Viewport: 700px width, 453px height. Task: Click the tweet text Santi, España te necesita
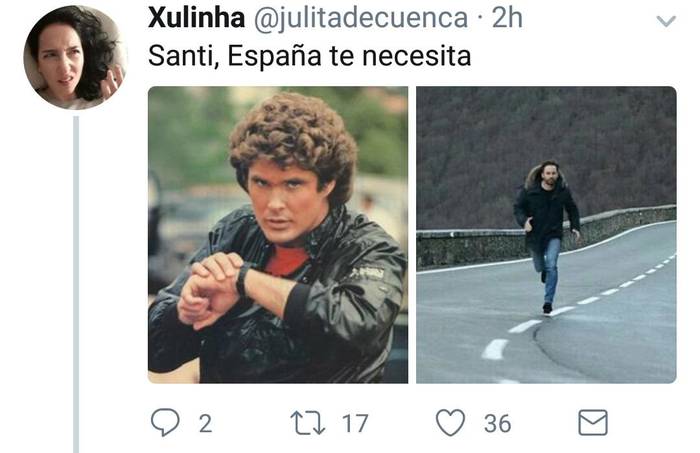(309, 57)
